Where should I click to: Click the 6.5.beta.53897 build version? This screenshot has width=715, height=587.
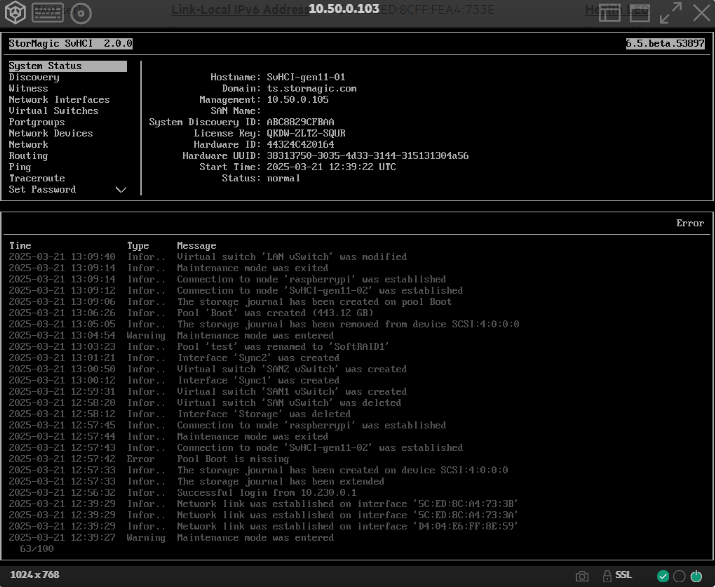tap(665, 43)
